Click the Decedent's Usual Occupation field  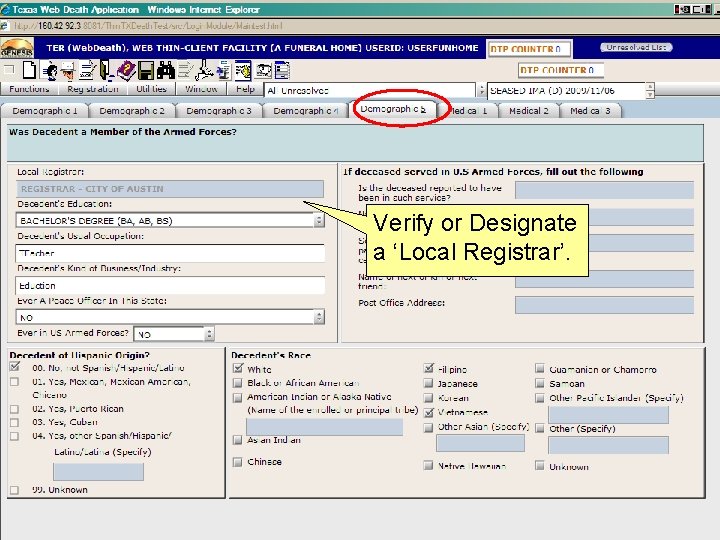coord(170,253)
